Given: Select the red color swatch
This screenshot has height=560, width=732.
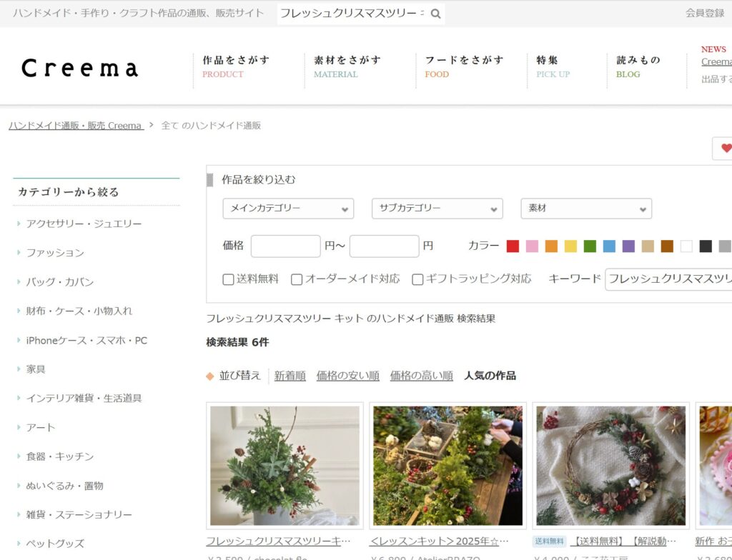Looking at the screenshot, I should click(513, 246).
